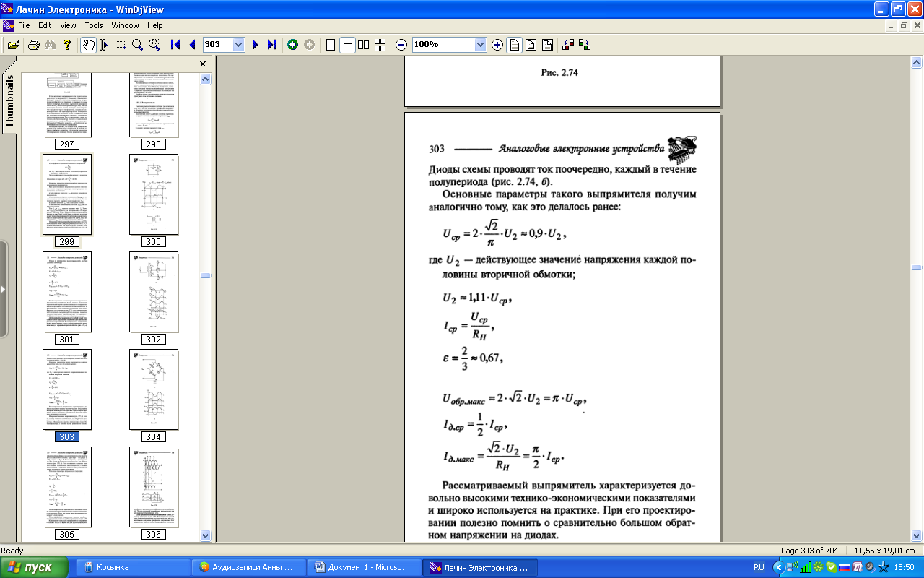Open the Tools menu
The height and width of the screenshot is (578, 924).
click(94, 25)
